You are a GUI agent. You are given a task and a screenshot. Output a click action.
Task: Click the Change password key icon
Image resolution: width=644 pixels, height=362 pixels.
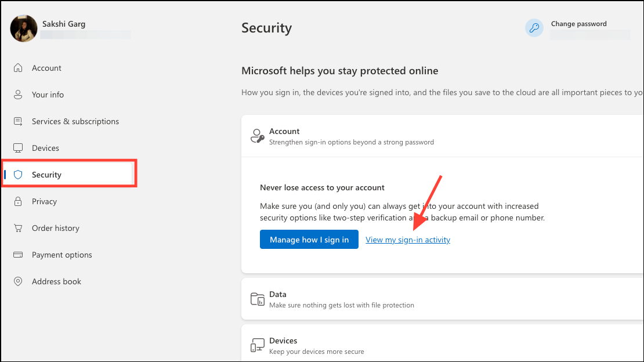(x=534, y=28)
